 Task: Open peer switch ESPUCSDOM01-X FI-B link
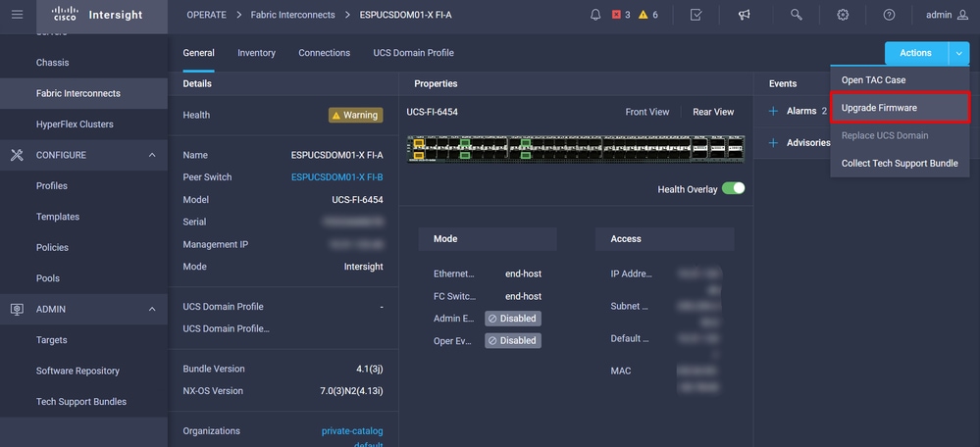[336, 177]
